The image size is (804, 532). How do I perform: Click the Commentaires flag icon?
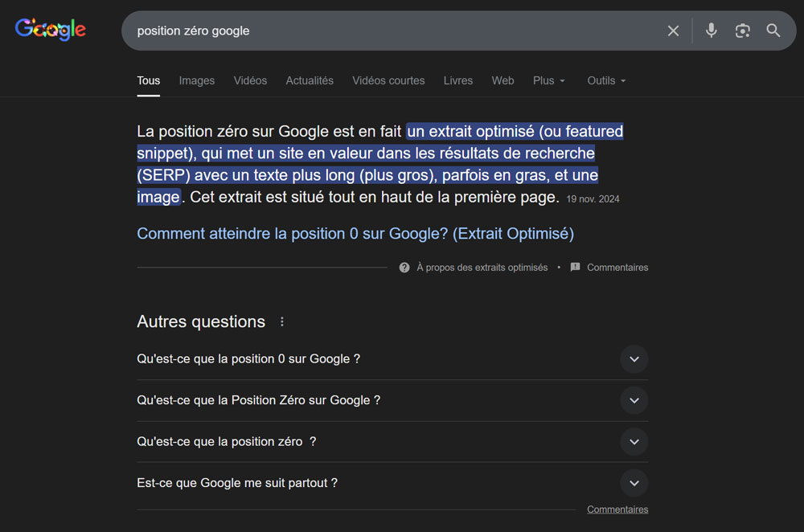[x=575, y=267]
